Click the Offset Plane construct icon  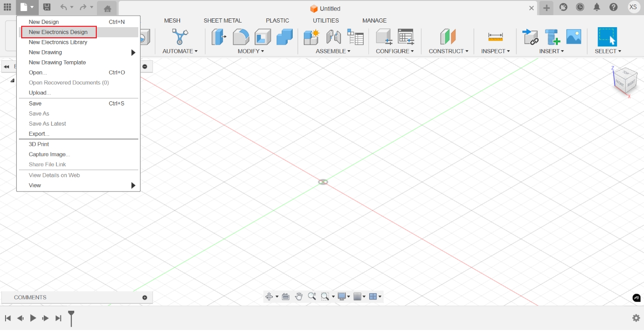pos(448,37)
